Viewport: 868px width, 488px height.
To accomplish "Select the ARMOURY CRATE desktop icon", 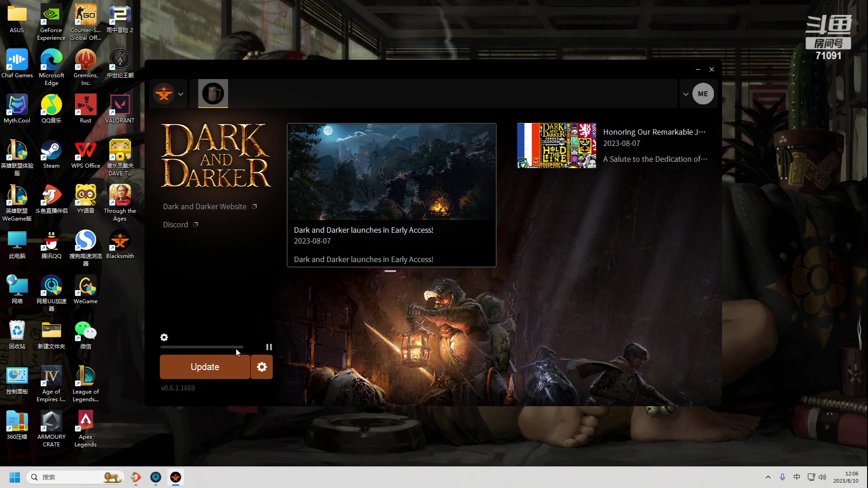I will 51,429.
